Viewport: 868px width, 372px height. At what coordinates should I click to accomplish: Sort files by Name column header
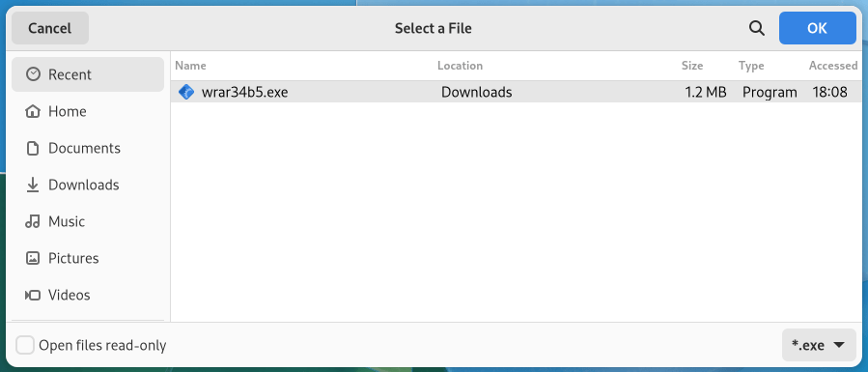pyautogui.click(x=190, y=66)
